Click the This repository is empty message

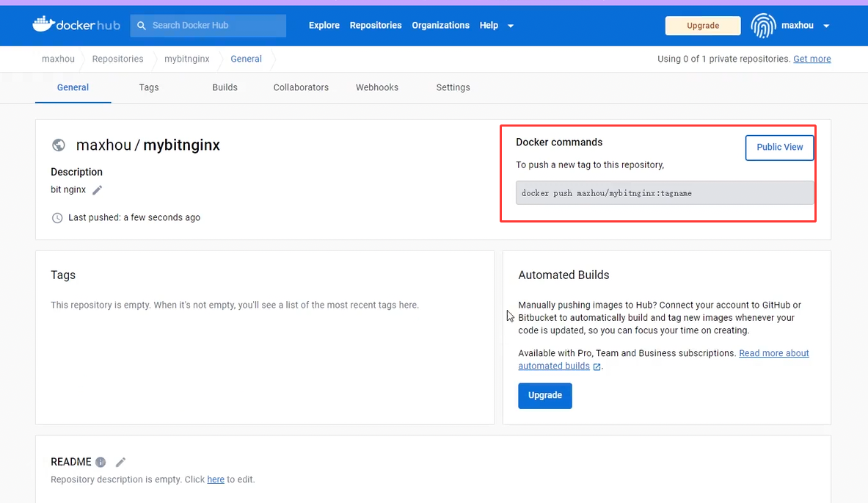coord(235,305)
